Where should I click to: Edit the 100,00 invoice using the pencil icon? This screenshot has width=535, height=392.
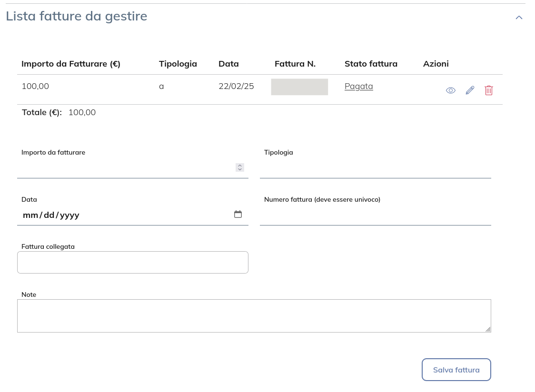point(470,90)
